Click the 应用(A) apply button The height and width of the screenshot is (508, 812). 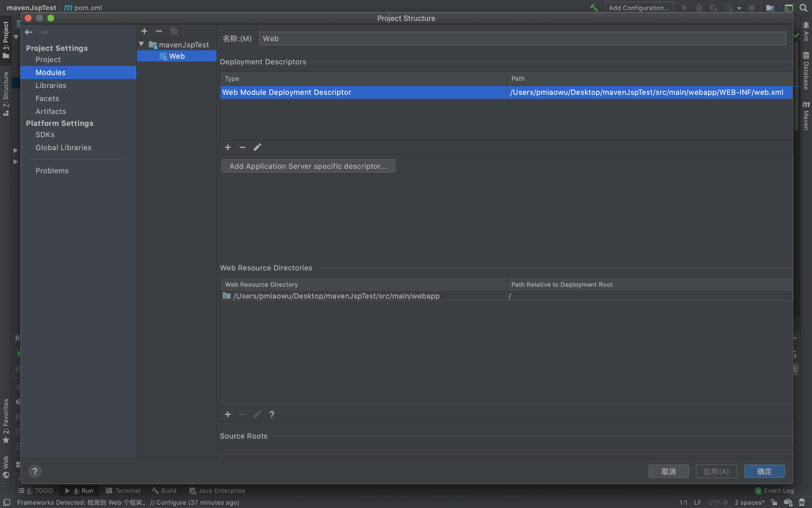(x=716, y=471)
